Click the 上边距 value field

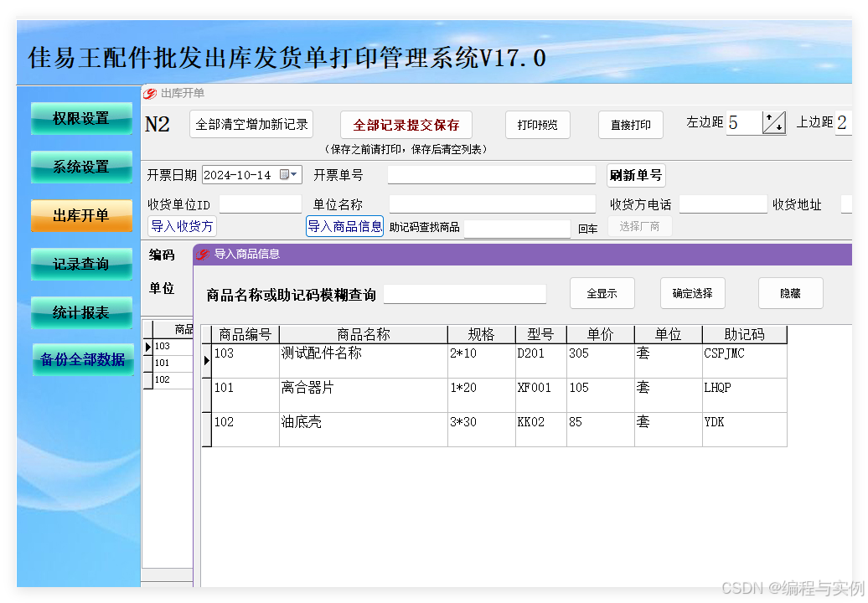pyautogui.click(x=843, y=123)
